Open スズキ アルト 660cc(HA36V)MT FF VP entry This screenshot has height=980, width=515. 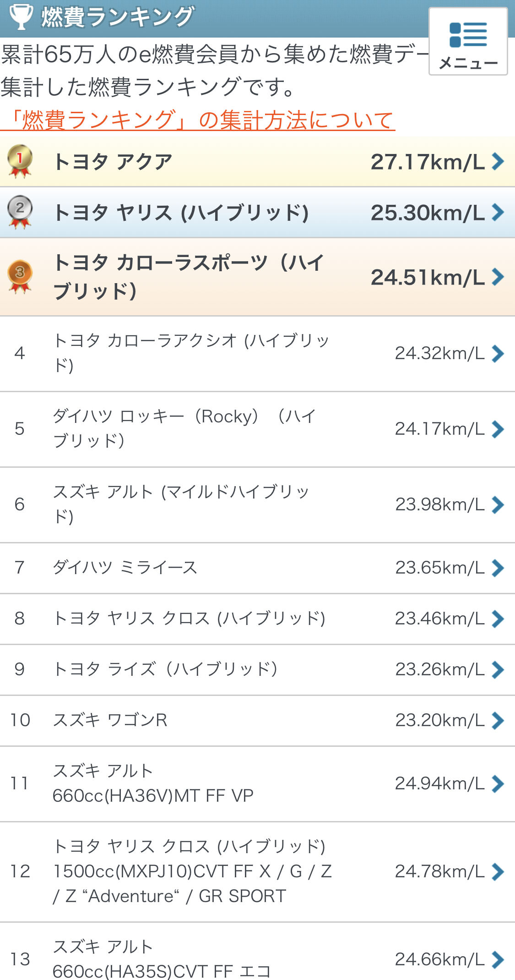(x=257, y=784)
